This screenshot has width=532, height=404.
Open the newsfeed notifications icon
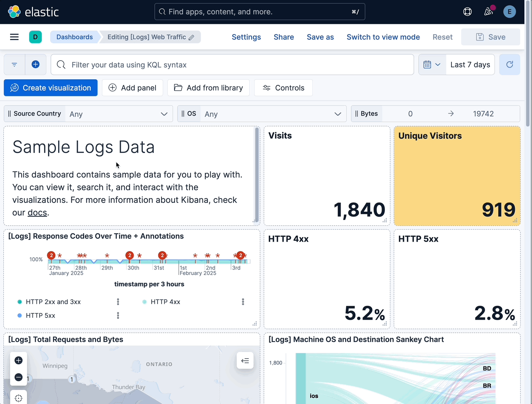pos(489,12)
